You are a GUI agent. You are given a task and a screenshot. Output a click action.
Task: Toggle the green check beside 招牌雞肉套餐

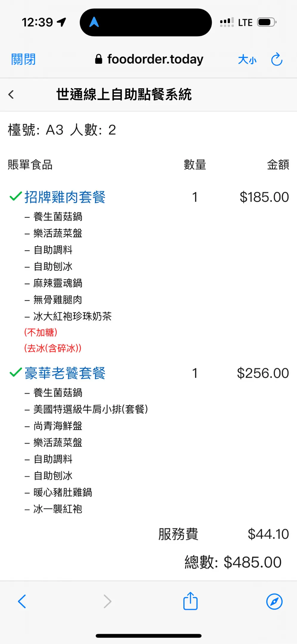[x=16, y=196]
